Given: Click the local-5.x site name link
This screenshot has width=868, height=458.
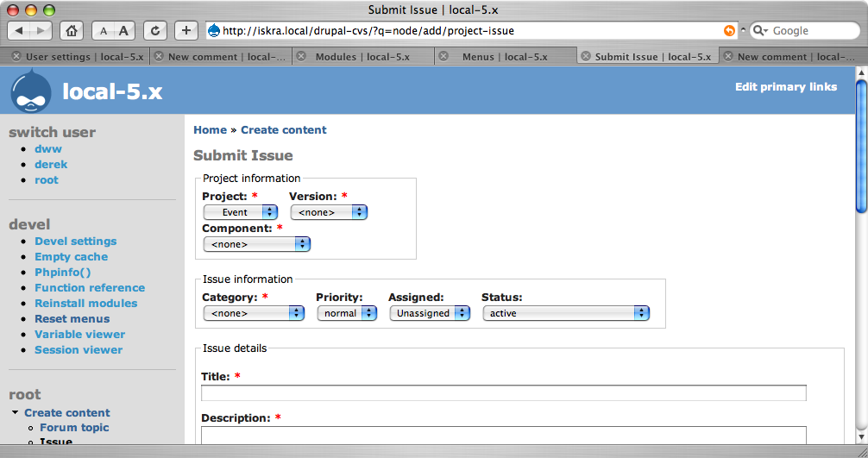Looking at the screenshot, I should click(112, 91).
